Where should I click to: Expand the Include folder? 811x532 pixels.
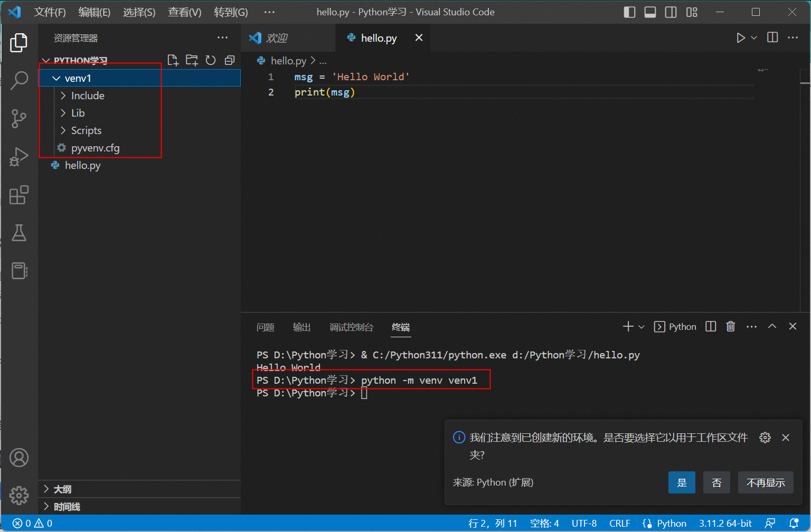pos(63,96)
